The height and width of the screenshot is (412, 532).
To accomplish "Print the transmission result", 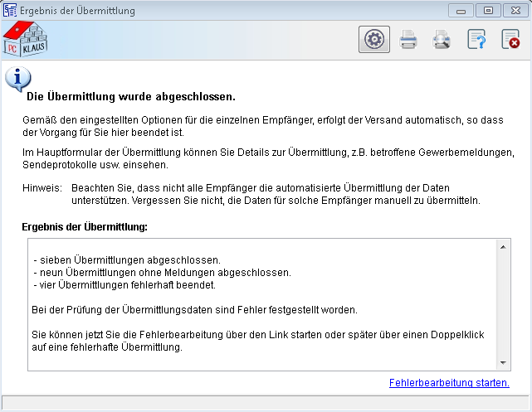I will tap(408, 40).
